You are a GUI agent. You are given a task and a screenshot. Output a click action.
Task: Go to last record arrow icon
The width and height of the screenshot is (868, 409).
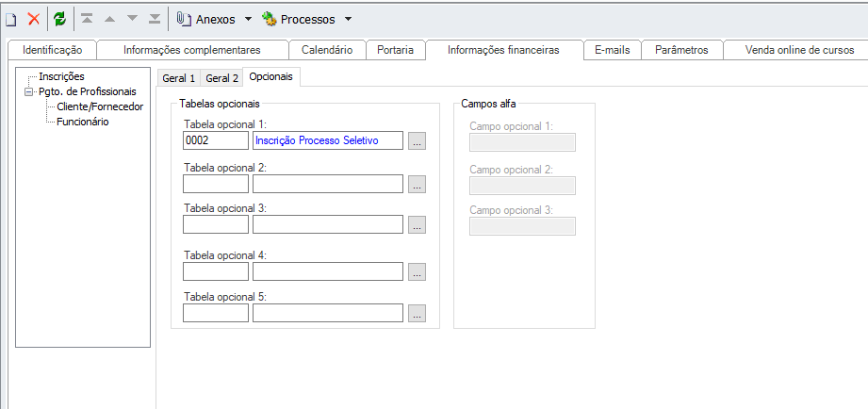coord(155,19)
